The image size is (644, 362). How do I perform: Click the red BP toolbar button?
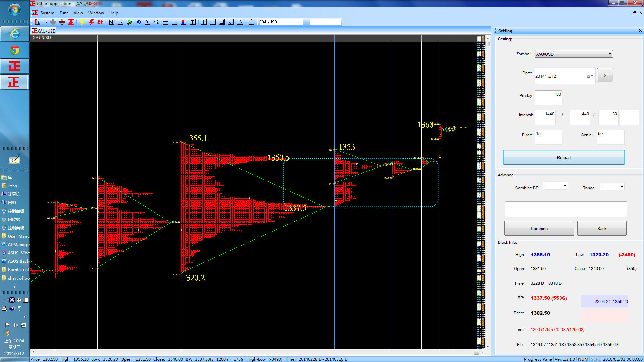100,22
